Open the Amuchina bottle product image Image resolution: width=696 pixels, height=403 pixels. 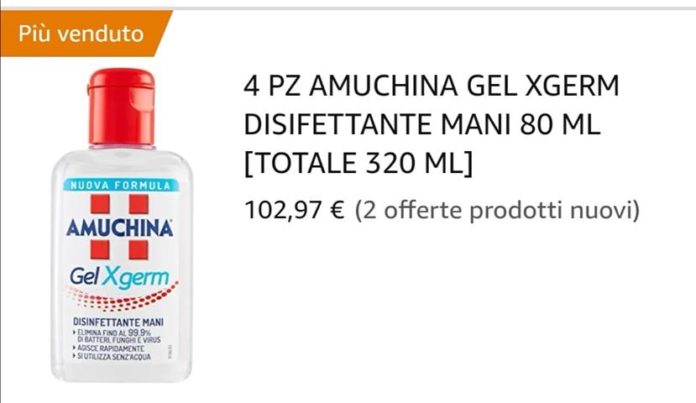[122, 225]
